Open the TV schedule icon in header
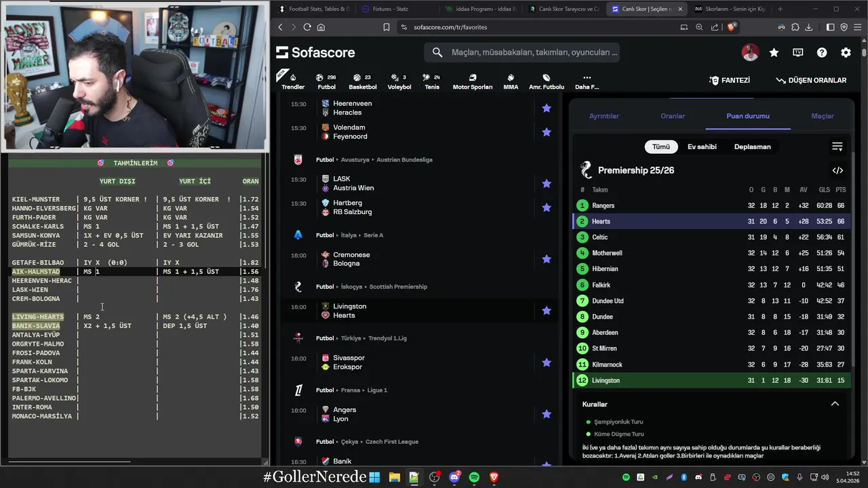The width and height of the screenshot is (868, 488). [798, 52]
